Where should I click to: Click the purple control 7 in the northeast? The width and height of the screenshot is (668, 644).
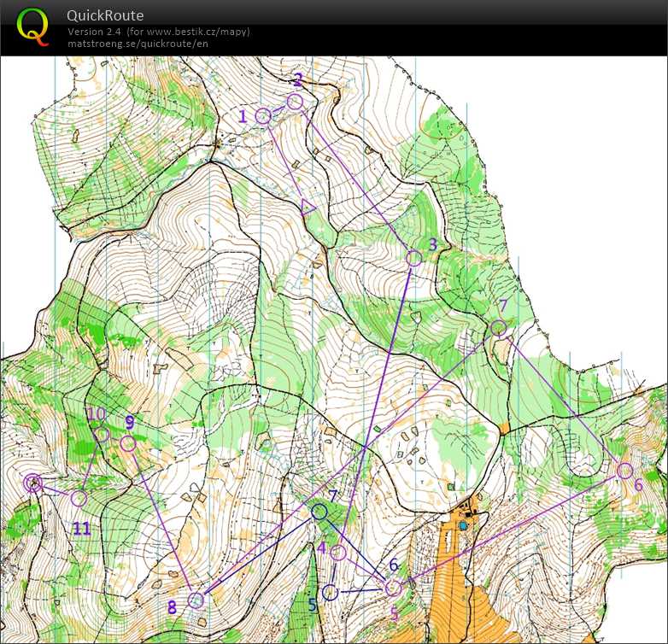[499, 327]
